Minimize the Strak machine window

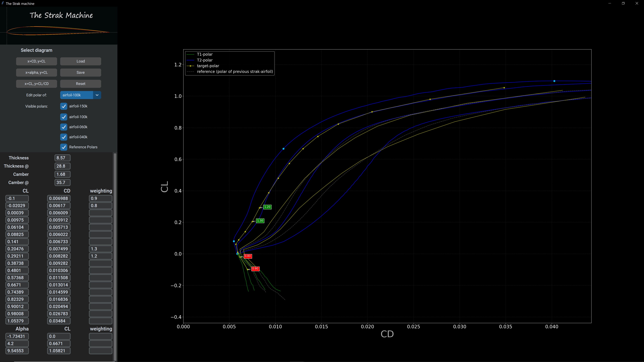click(610, 3)
